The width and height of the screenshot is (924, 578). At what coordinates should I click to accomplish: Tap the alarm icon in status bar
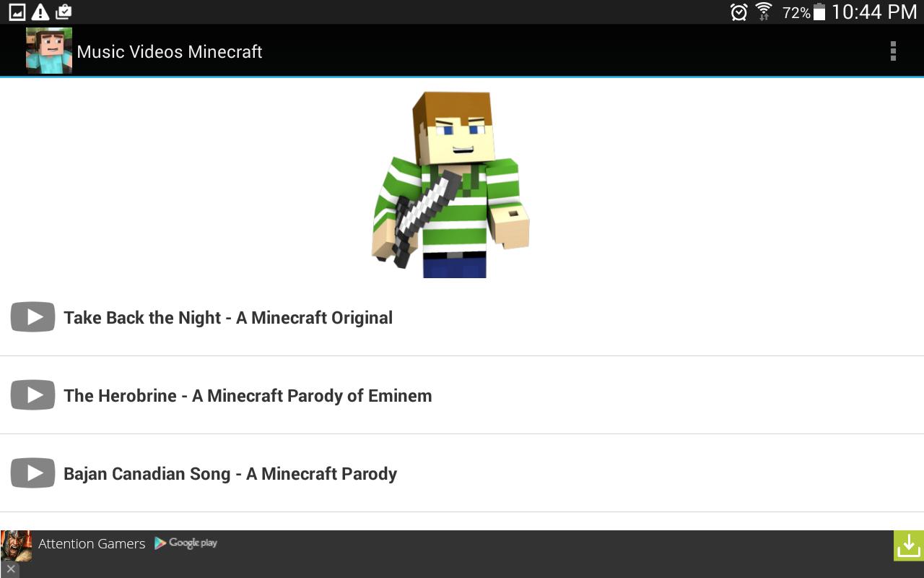coord(738,12)
